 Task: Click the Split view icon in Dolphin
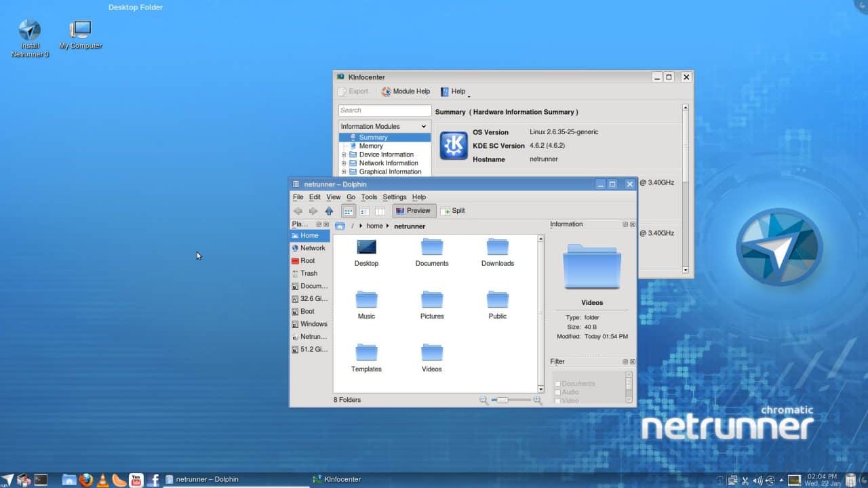pos(452,210)
